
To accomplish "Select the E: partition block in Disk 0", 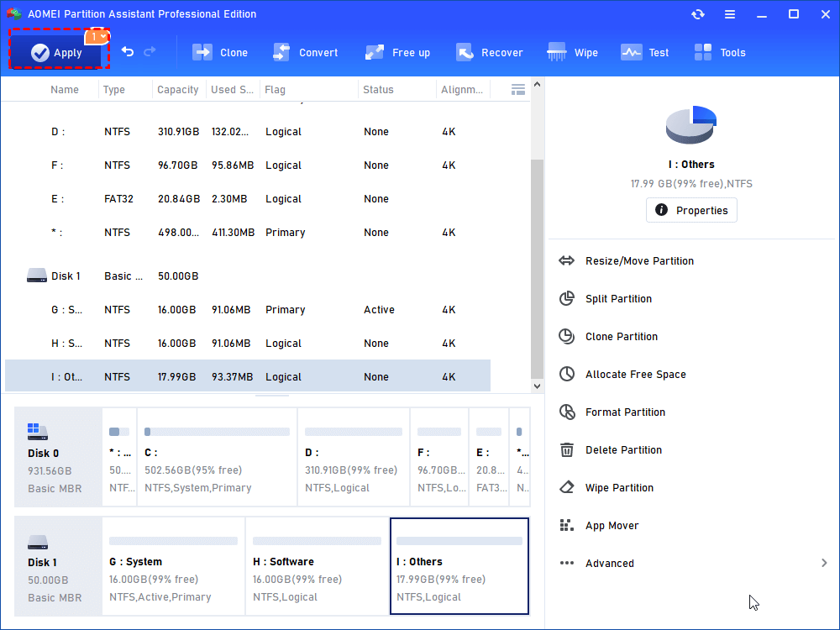I will click(x=489, y=457).
